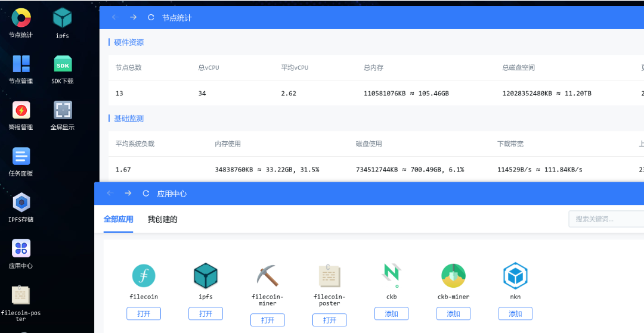Click the download bandwidth value 111.84KB/s
The image size is (644, 333).
(x=564, y=169)
